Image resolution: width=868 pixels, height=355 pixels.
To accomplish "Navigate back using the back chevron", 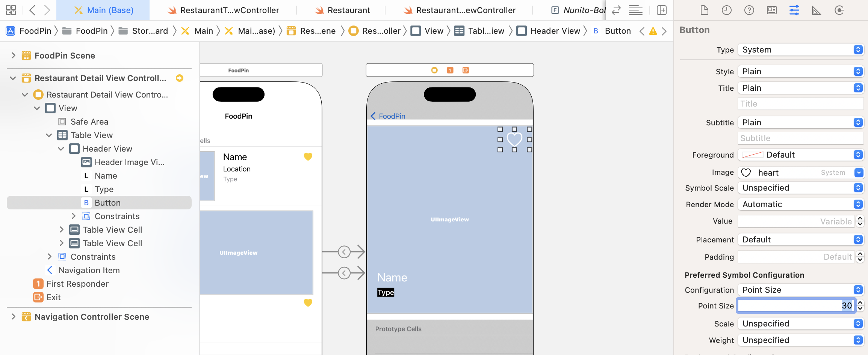I will pyautogui.click(x=32, y=10).
